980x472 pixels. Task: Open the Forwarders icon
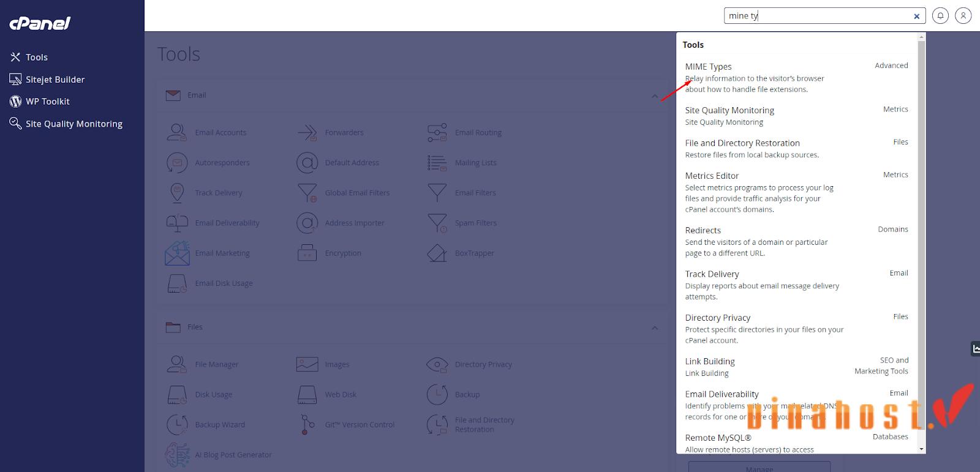[307, 132]
